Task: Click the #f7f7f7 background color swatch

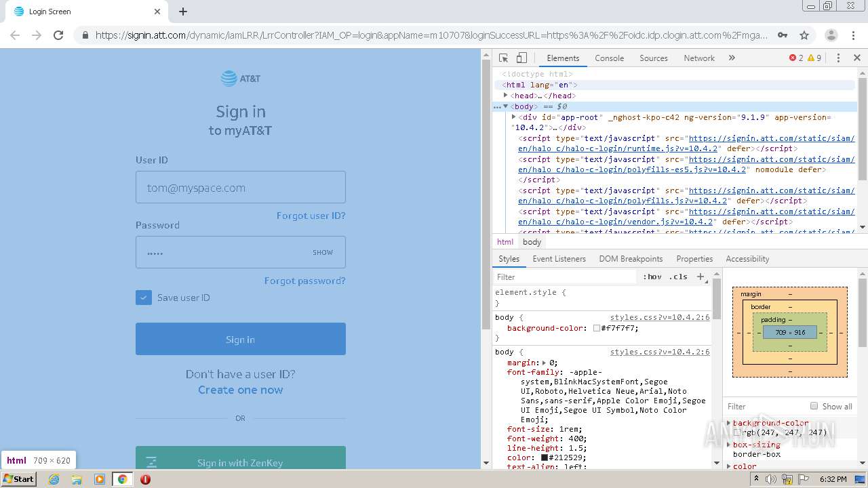Action: [597, 328]
